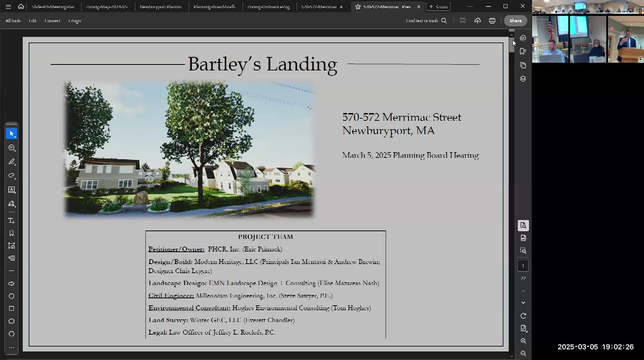The image size is (644, 360).
Task: Click the Bartley's Landing rendering image
Action: pos(189,149)
